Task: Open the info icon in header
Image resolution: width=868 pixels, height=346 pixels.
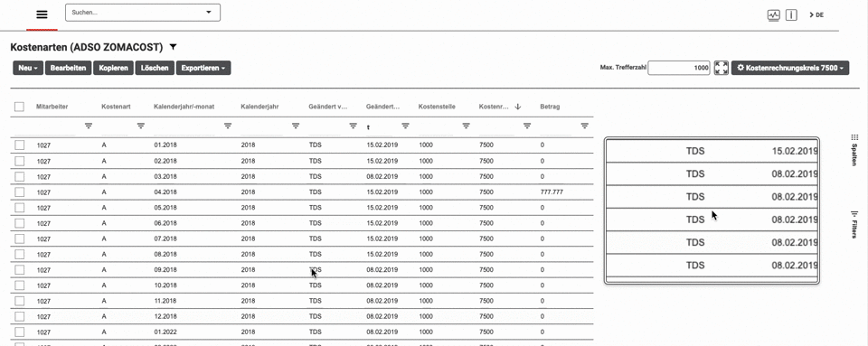Action: tap(791, 15)
